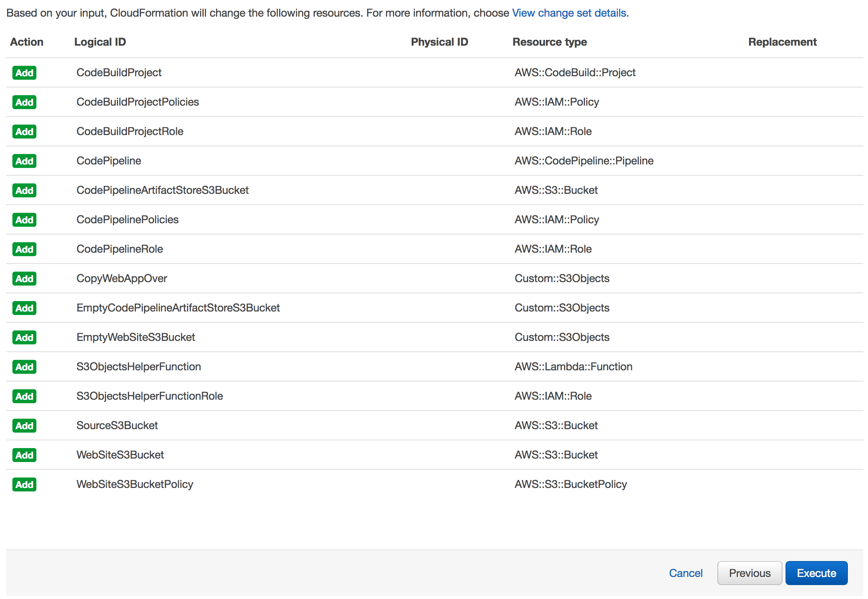Image resolution: width=868 pixels, height=599 pixels.
Task: Select the CodeBuildProjectPolicies logical ID
Action: point(137,102)
